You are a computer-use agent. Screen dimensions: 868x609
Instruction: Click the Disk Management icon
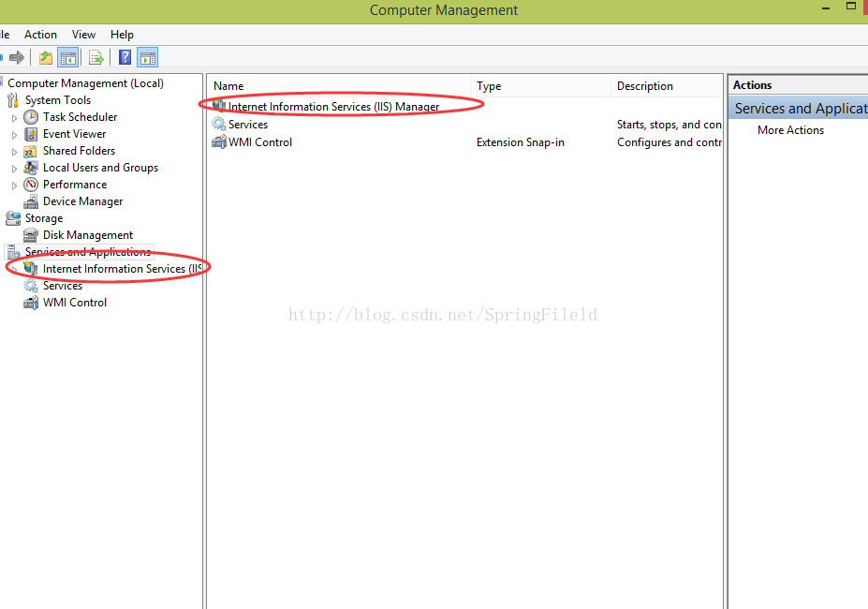click(x=31, y=235)
